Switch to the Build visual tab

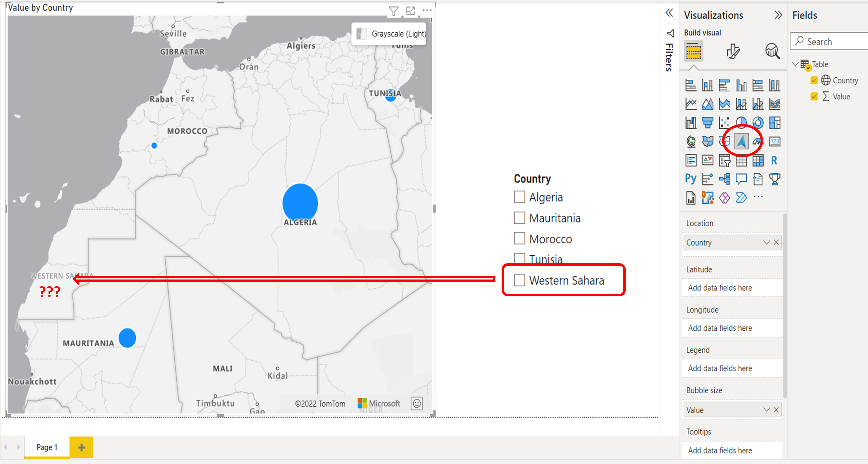pos(694,51)
